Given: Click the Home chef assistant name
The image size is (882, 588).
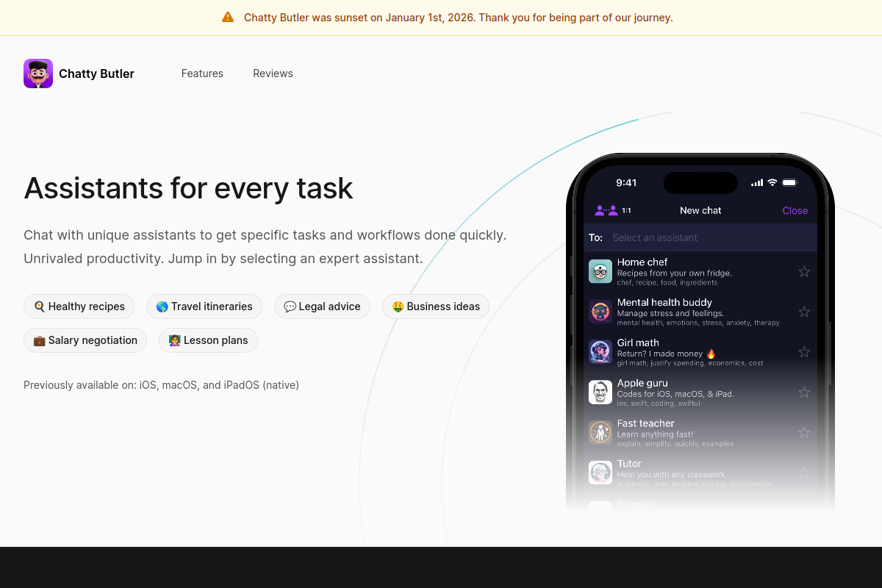Looking at the screenshot, I should 642,262.
